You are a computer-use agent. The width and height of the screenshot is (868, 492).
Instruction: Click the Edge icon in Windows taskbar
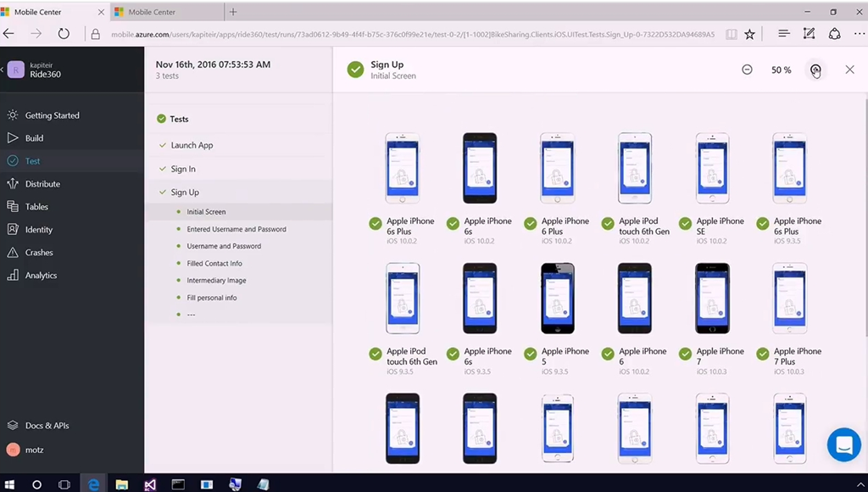click(93, 484)
